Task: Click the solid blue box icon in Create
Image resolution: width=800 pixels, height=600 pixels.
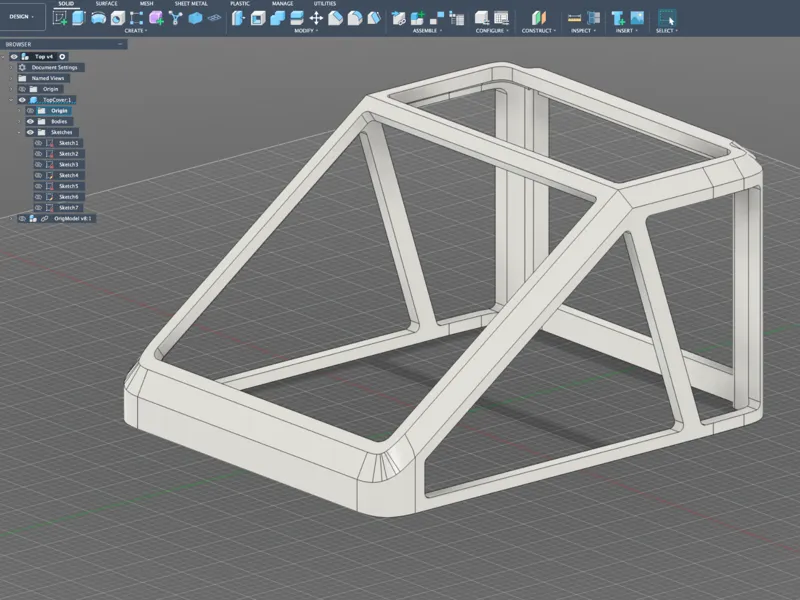Action: 195,18
